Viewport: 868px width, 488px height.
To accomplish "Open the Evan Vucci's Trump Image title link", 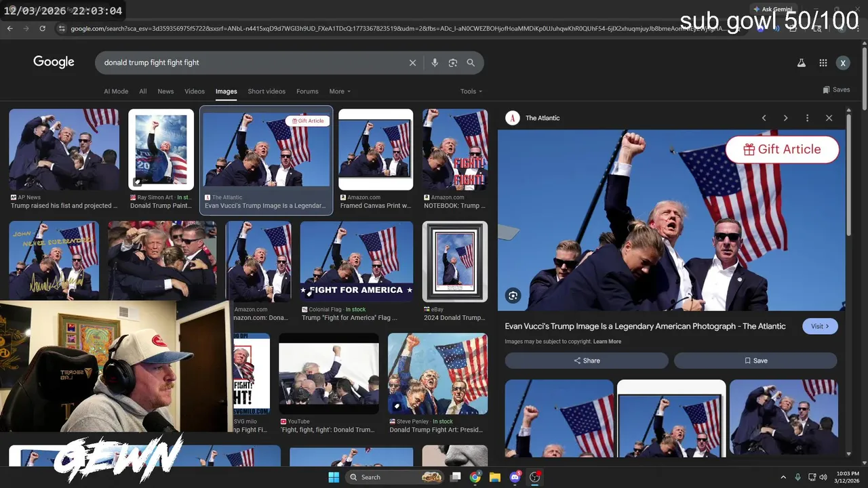I will tap(645, 326).
